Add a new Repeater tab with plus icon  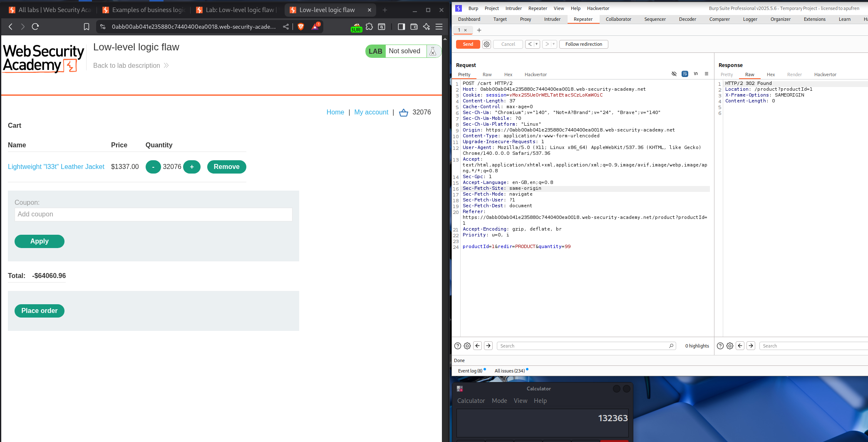click(479, 30)
